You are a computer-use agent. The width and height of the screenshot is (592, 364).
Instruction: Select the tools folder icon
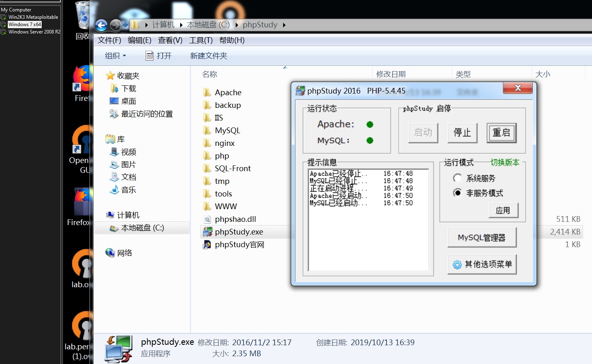(207, 194)
